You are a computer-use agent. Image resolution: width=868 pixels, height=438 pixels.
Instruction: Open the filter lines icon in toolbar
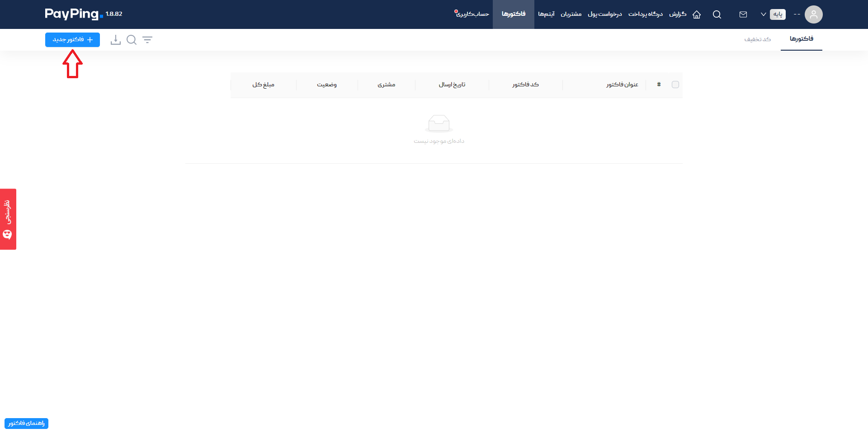coord(147,40)
